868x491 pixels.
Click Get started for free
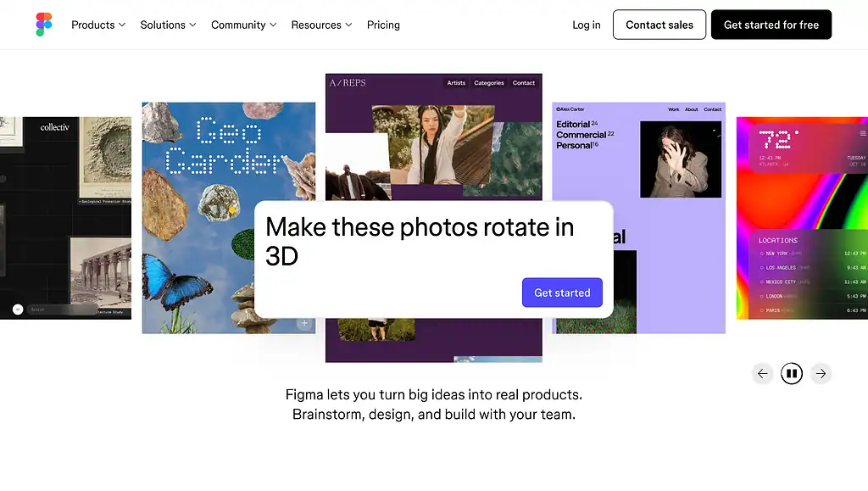(x=771, y=25)
